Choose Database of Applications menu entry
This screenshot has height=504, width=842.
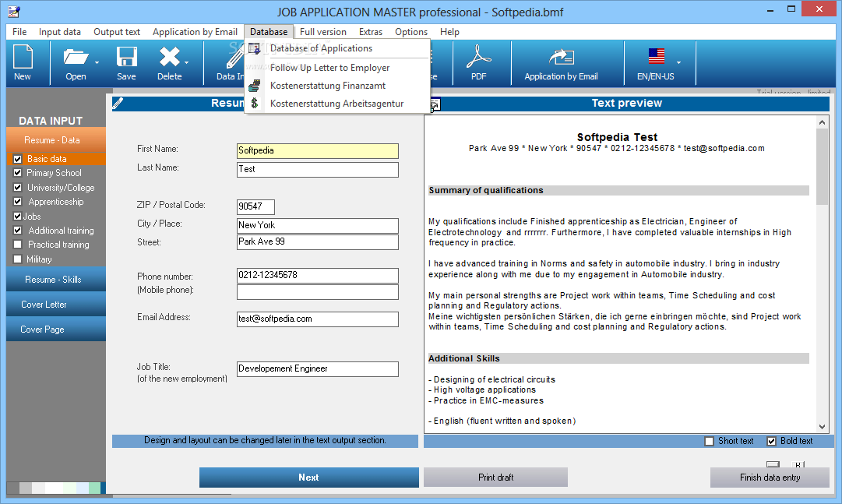[337, 48]
